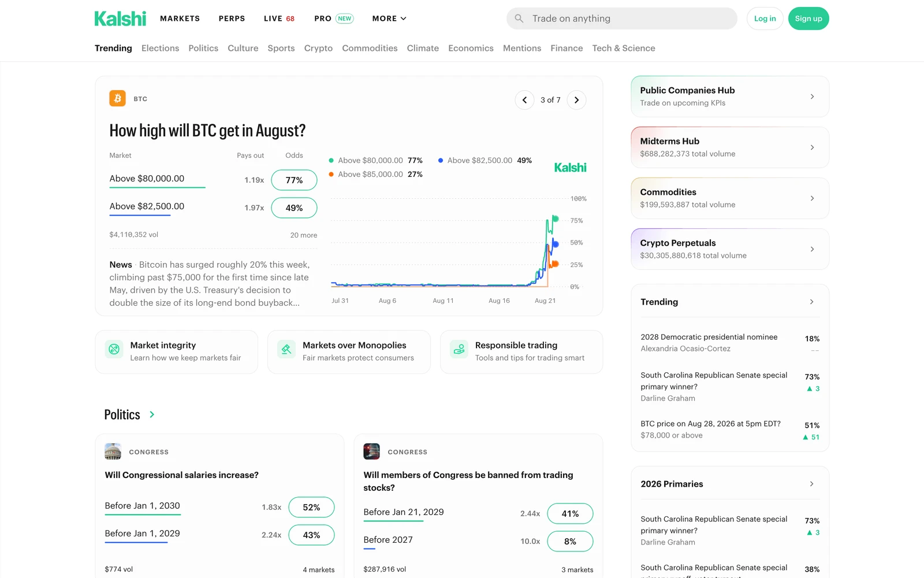Screen dimensions: 924x578
Task: Click 43% odds Before Jan 1, 2029
Action: click(311, 535)
